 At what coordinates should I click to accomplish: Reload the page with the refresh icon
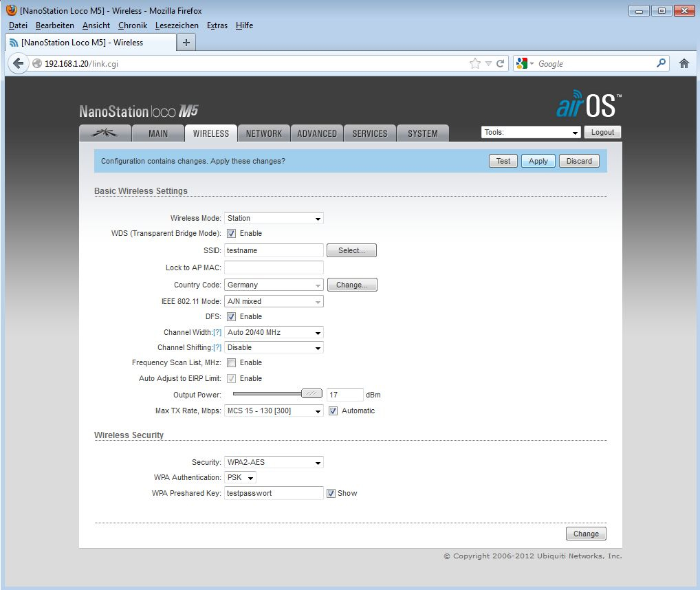coord(501,63)
